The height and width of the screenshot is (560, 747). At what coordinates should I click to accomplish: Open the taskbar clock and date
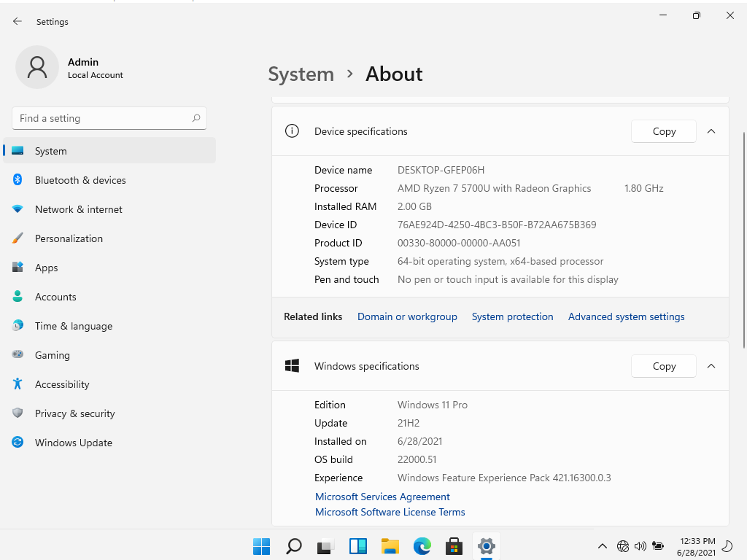coord(696,546)
